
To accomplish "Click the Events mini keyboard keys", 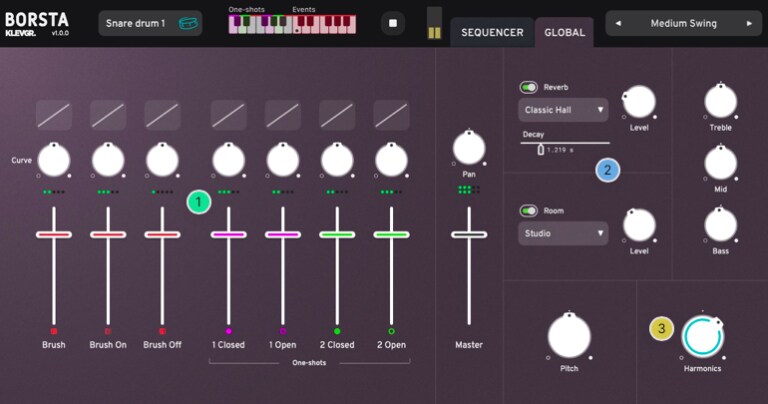I will (324, 24).
